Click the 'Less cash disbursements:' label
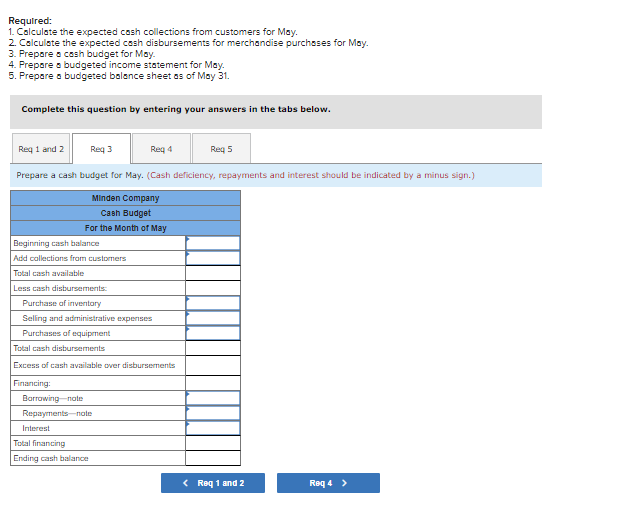624x509 pixels. [60, 288]
